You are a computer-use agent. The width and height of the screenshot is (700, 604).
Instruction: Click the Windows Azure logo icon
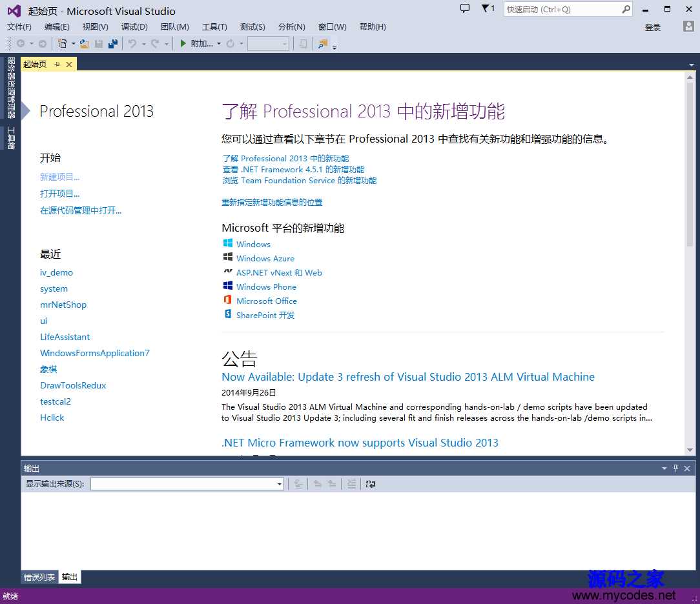(228, 257)
